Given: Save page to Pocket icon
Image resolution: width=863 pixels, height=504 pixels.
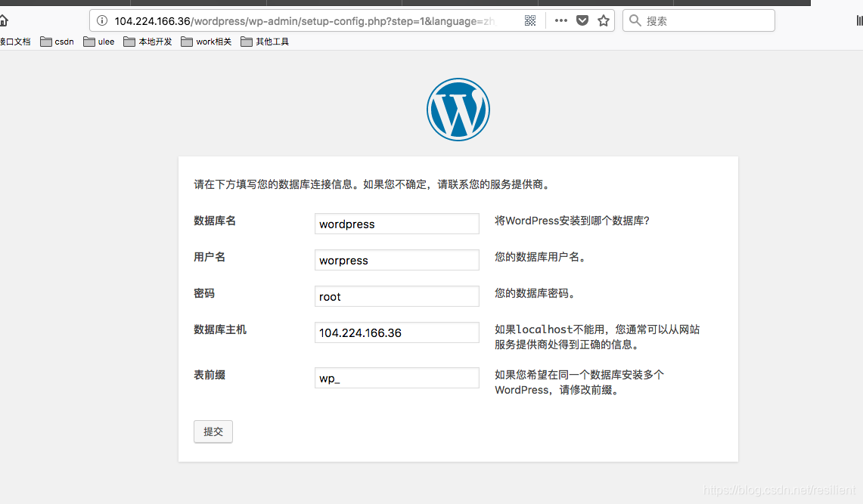Looking at the screenshot, I should [582, 21].
